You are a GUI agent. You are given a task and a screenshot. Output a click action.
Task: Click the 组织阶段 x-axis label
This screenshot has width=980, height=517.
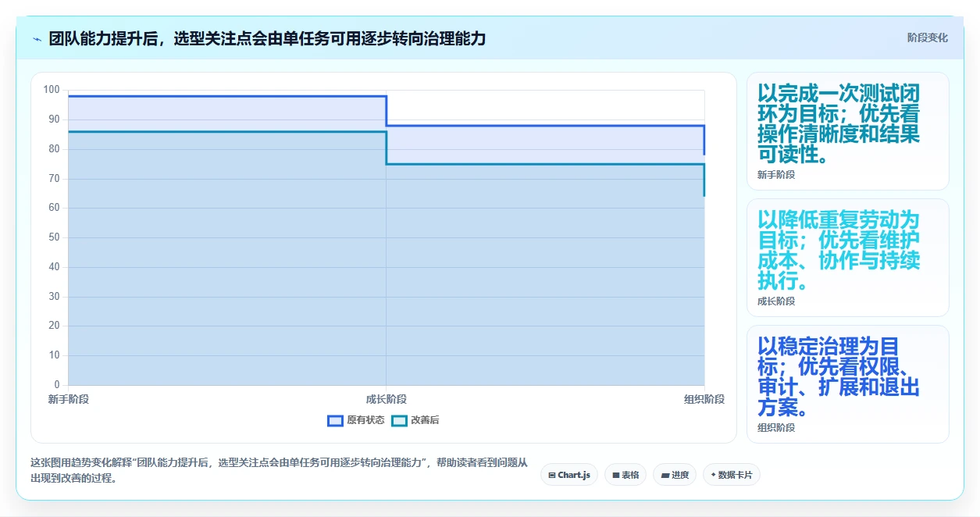[x=704, y=399]
